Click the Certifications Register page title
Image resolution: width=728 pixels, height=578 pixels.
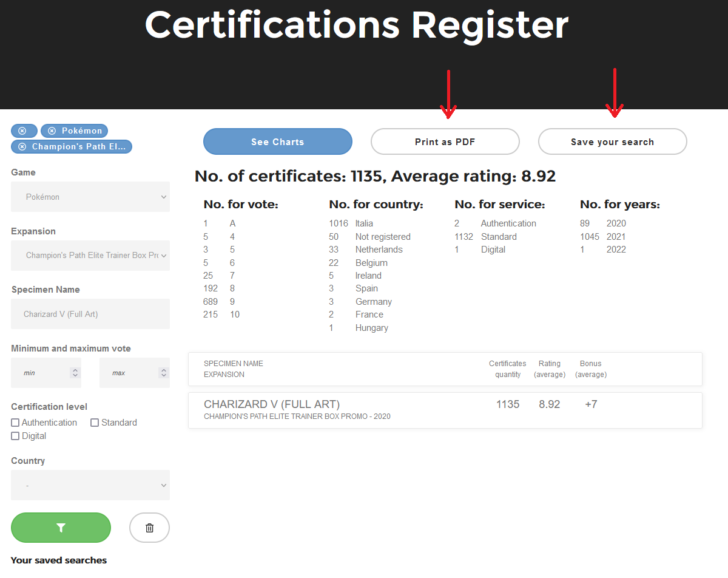point(357,25)
